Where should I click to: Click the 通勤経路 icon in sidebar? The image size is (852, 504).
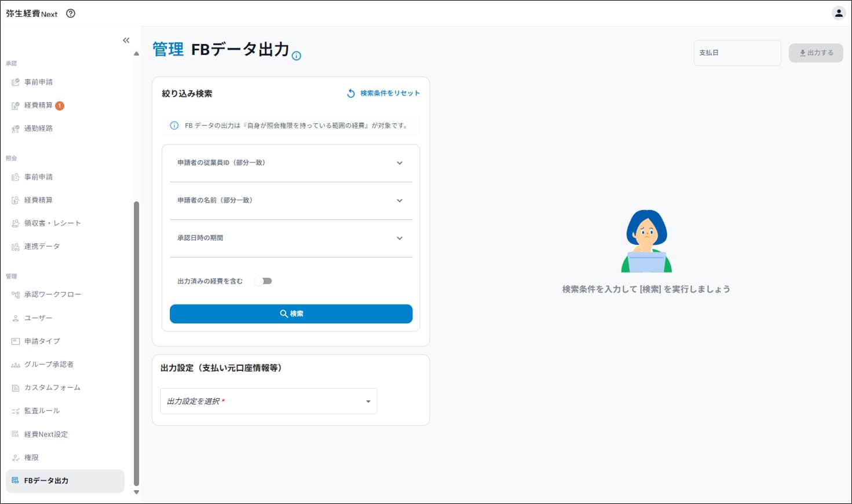(x=16, y=128)
